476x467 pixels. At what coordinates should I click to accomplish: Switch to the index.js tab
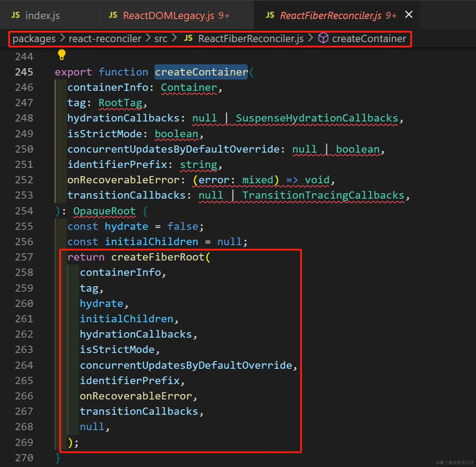point(42,15)
